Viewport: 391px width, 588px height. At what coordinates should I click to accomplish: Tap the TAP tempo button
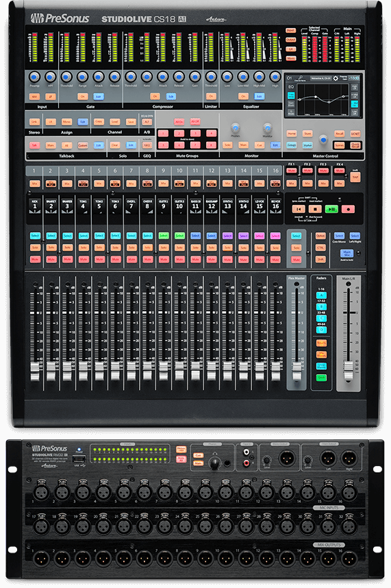[355, 177]
